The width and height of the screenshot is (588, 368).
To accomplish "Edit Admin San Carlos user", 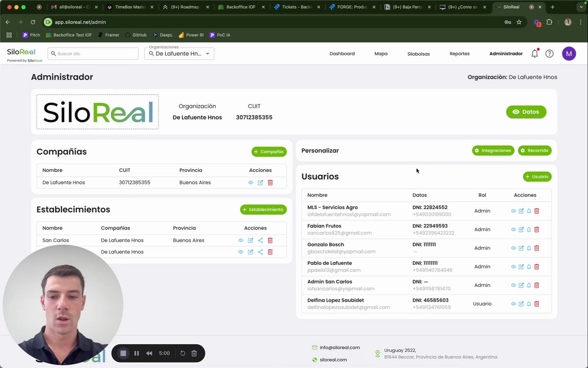I will 521,285.
